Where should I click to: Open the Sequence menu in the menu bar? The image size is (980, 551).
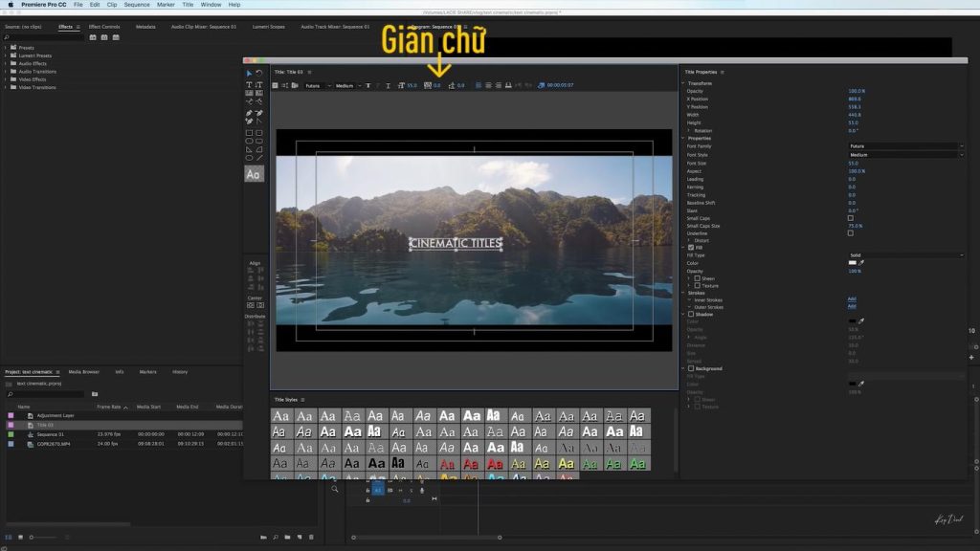pyautogui.click(x=135, y=4)
